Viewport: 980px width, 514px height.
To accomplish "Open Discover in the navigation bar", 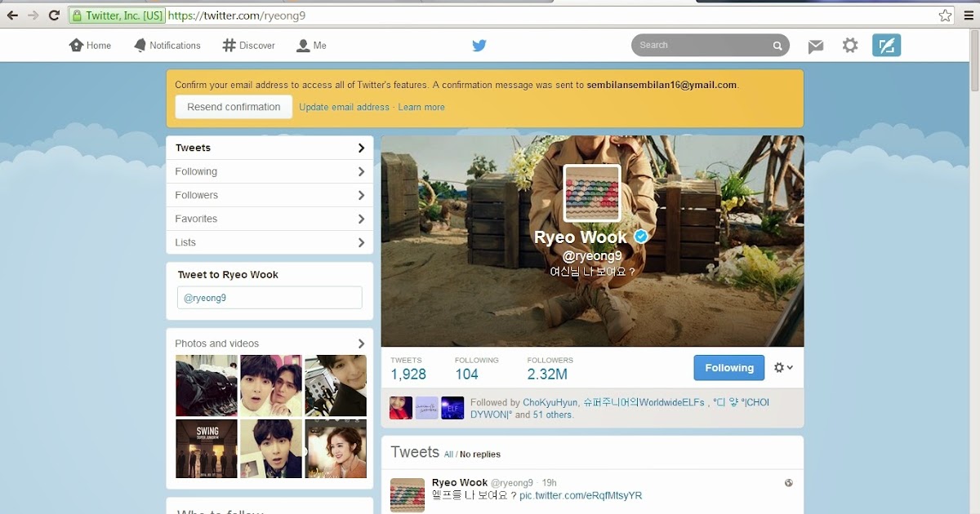I will 248,46.
